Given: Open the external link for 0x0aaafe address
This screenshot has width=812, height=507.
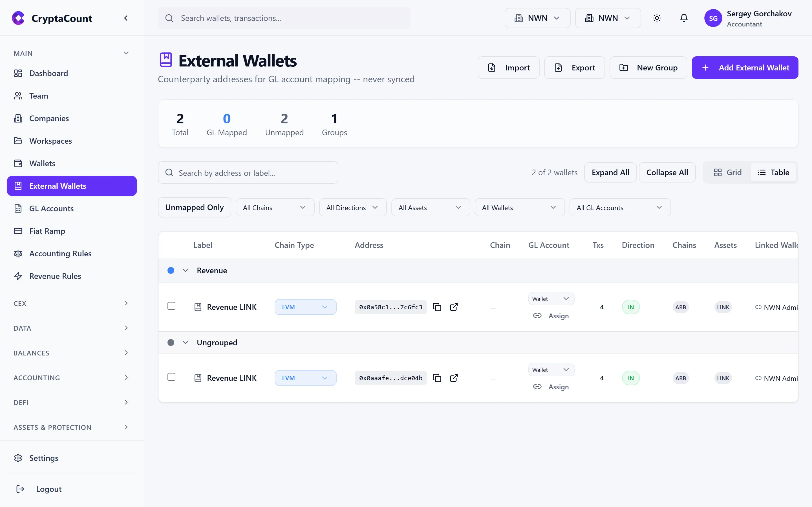Looking at the screenshot, I should tap(454, 378).
